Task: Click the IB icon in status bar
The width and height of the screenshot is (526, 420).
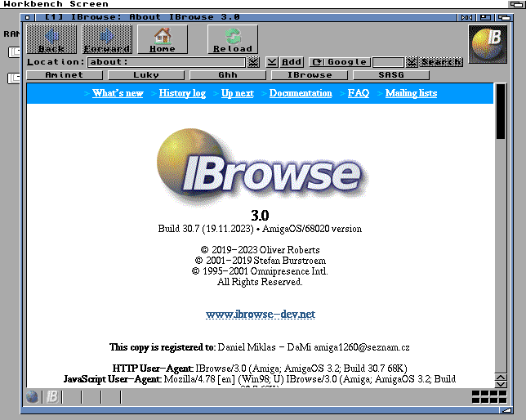Action: (x=51, y=397)
